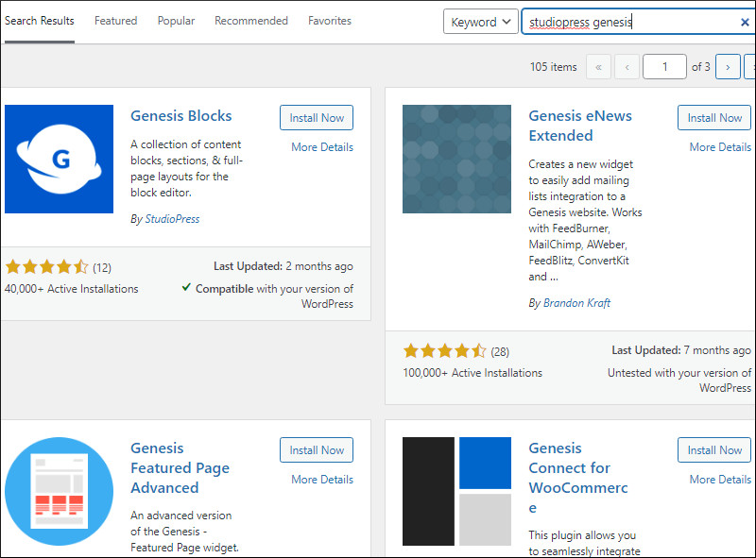Click the (28) ratings count

(500, 352)
